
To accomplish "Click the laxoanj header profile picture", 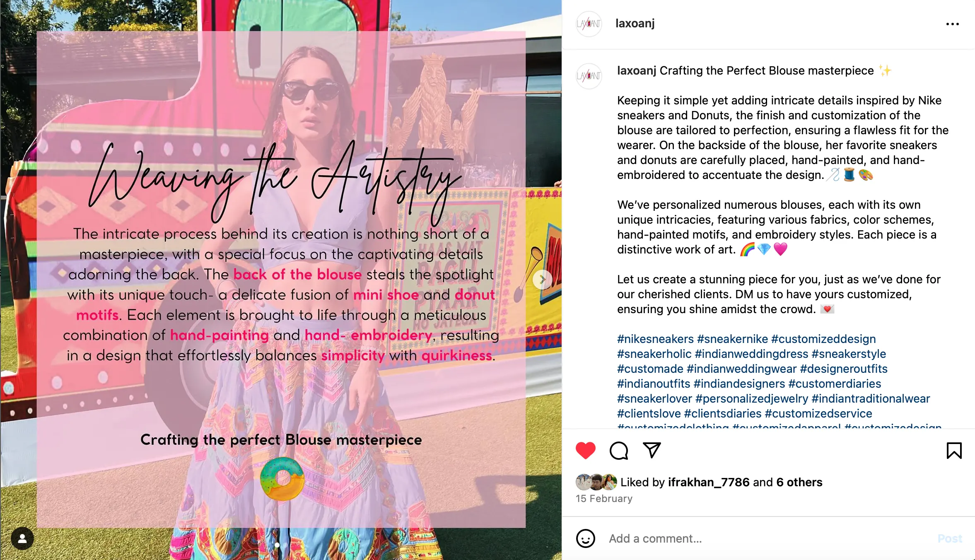I will [589, 24].
